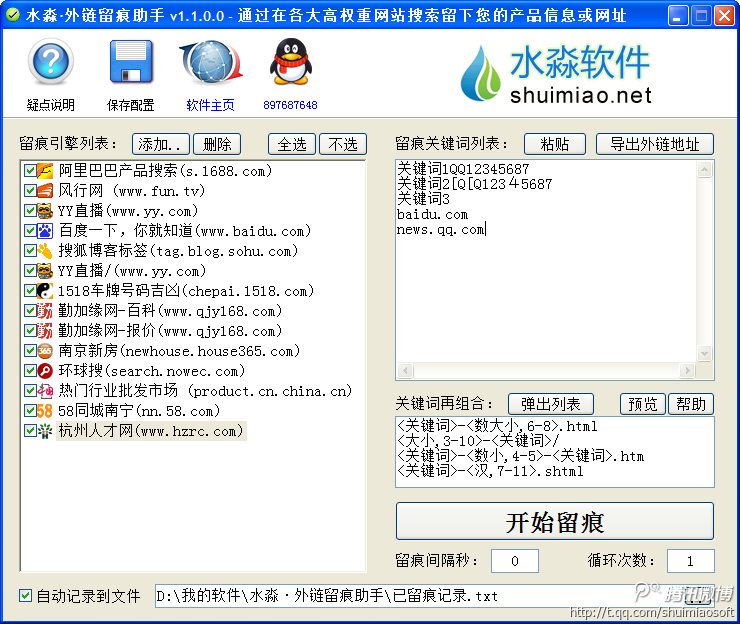Click the 热门行业批发市场 engine icon
Screen dimensions: 740x624
45,391
